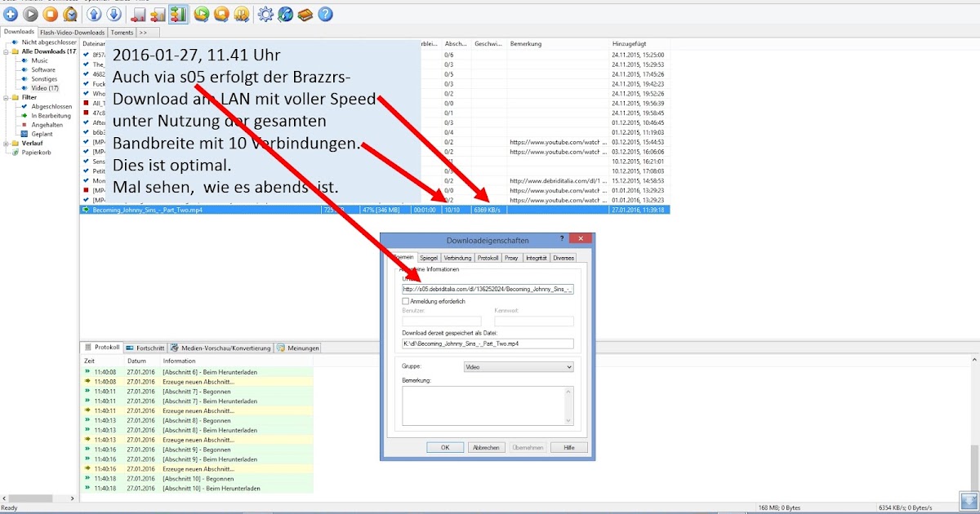This screenshot has width=980, height=514.
Task: Collapse the Filter tree node
Action: tap(6, 97)
